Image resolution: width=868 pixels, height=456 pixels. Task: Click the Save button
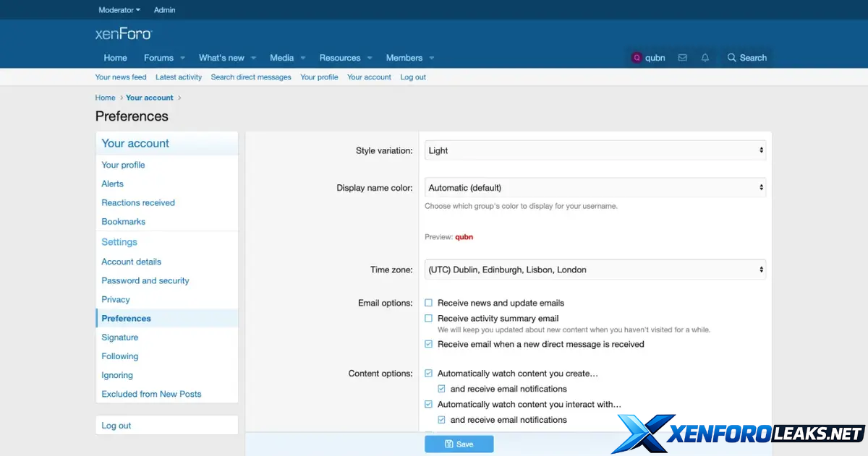click(459, 444)
